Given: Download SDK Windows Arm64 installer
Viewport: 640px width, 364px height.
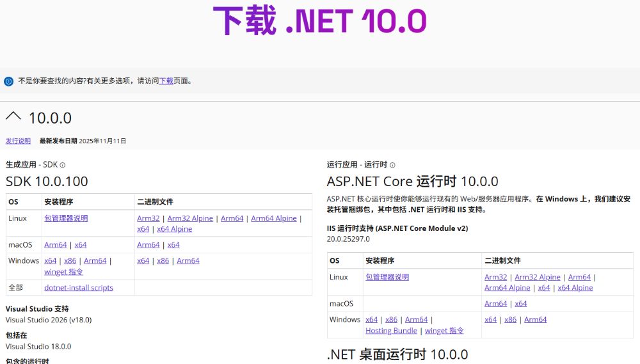Looking at the screenshot, I should (x=95, y=261).
